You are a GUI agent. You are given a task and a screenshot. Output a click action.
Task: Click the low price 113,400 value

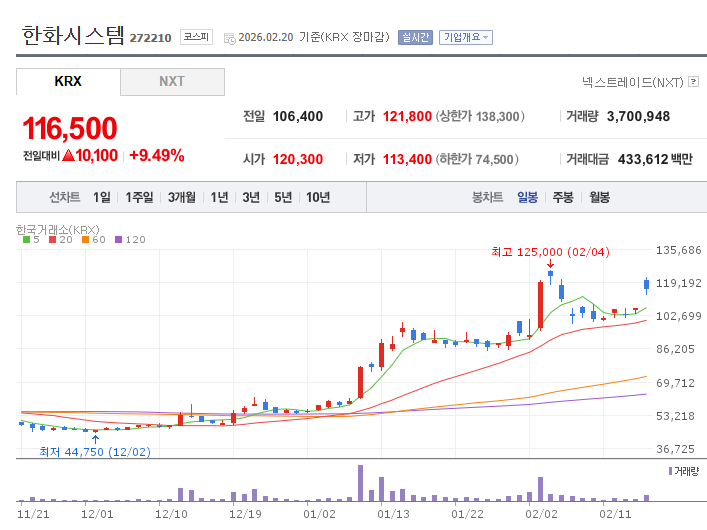[407, 159]
